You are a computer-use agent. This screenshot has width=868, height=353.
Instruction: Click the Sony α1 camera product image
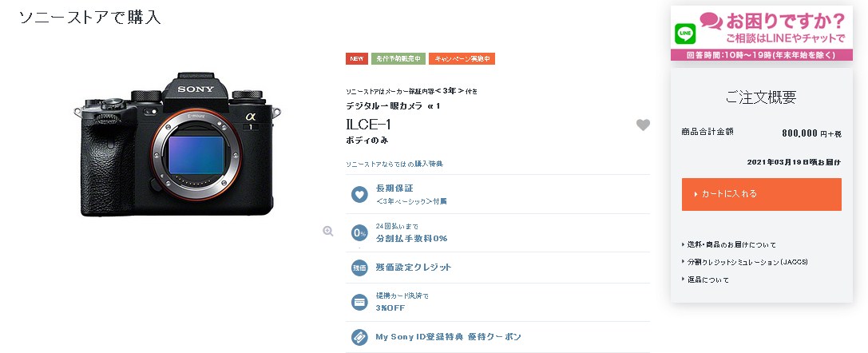tap(177, 144)
